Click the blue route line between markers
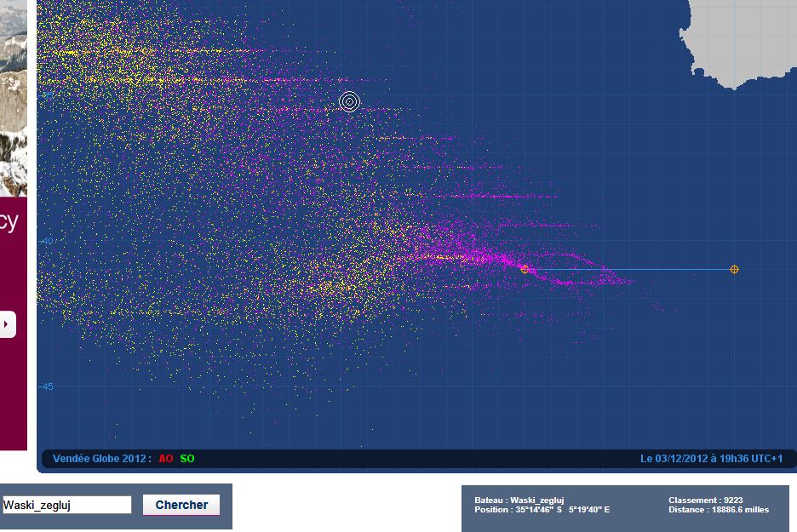This screenshot has height=532, width=797. point(630,270)
